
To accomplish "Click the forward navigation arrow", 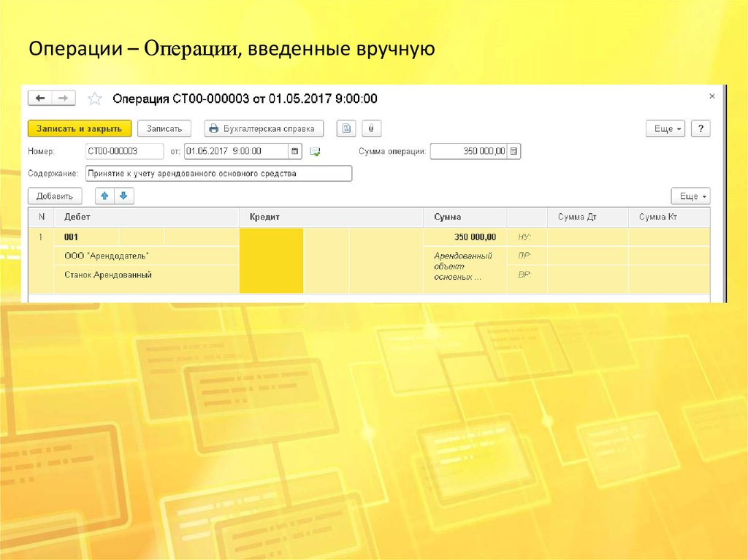I will click(64, 99).
